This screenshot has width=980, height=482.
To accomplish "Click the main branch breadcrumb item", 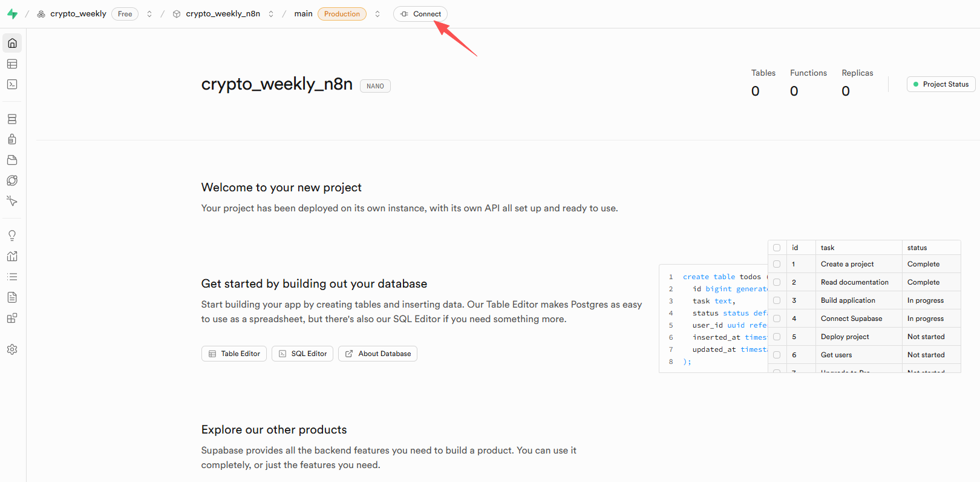I will (303, 14).
